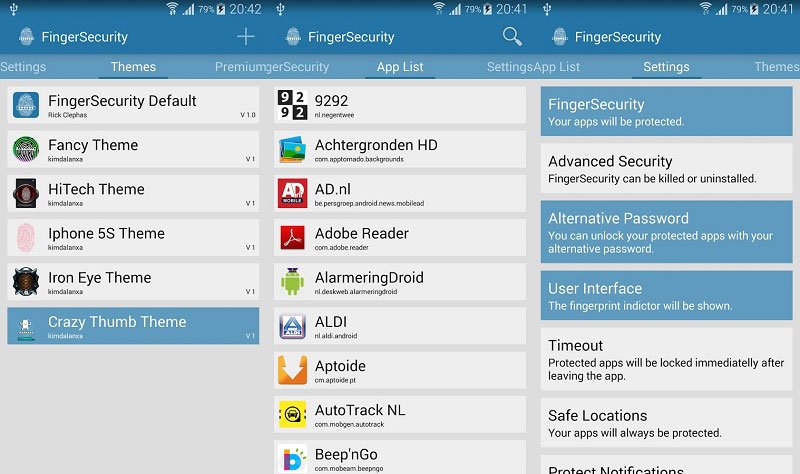Tap the AlarmeringDroid android icon
Image resolution: width=800 pixels, height=474 pixels.
point(292,281)
